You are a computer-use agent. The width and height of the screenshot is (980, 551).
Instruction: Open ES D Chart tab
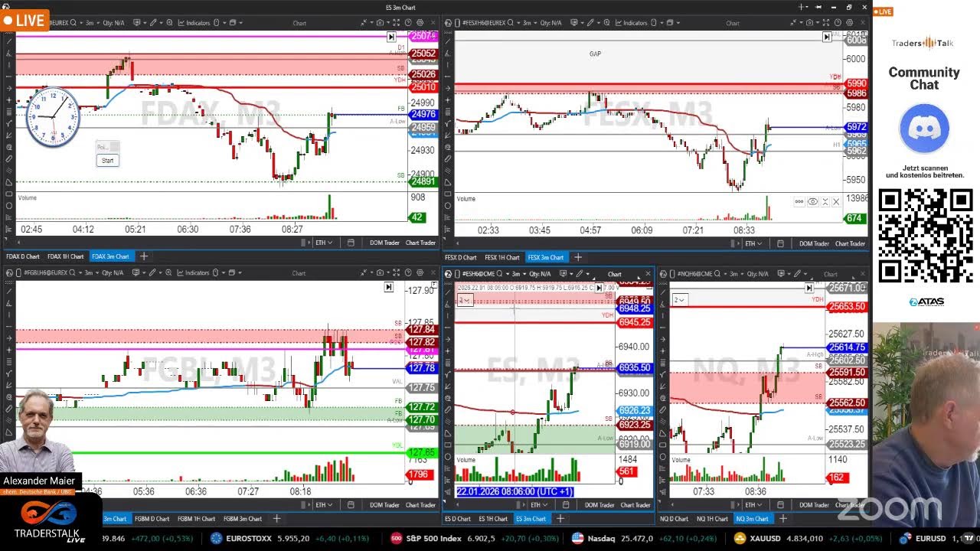[x=458, y=519]
